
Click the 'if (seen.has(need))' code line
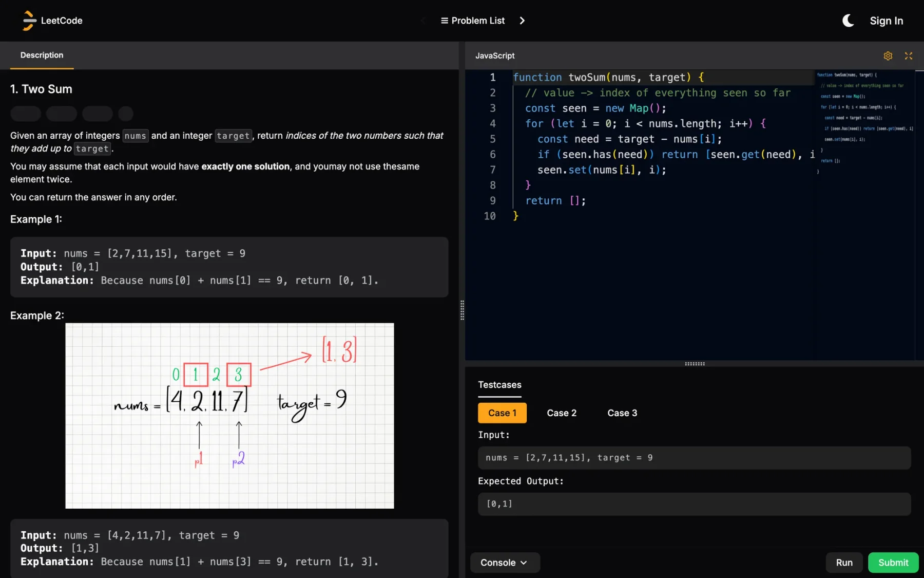676,155
